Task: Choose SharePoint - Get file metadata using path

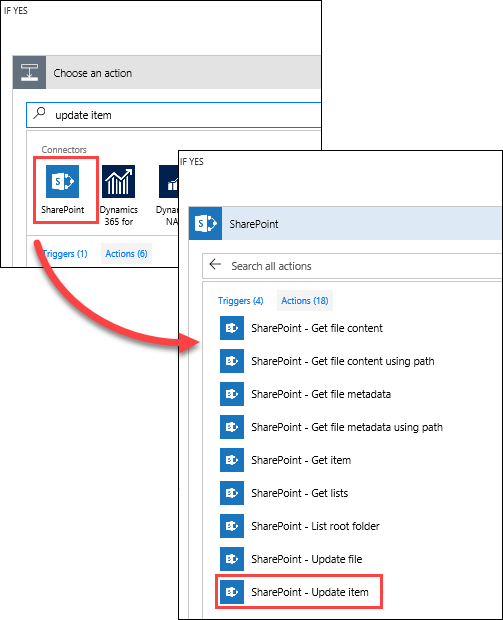Action: click(347, 427)
